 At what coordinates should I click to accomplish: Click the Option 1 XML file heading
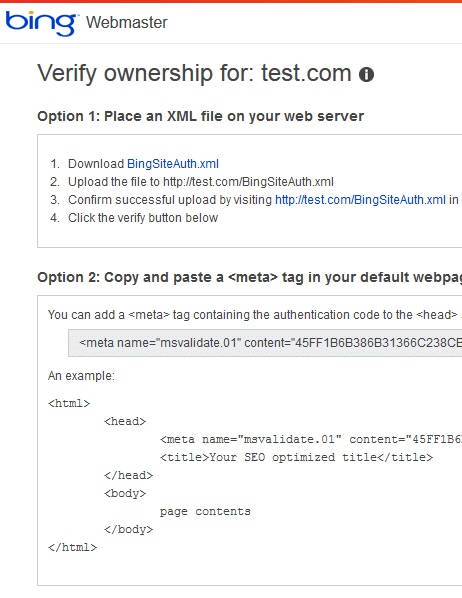click(201, 116)
